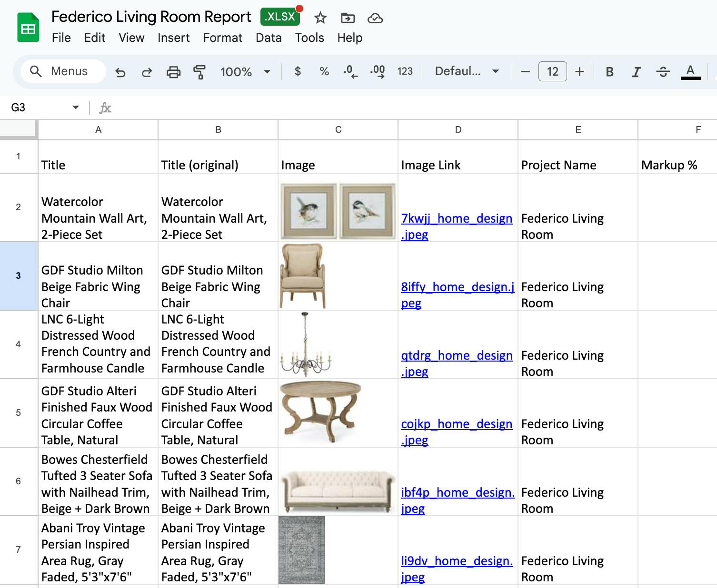Click the move-to-folder icon

(x=348, y=18)
